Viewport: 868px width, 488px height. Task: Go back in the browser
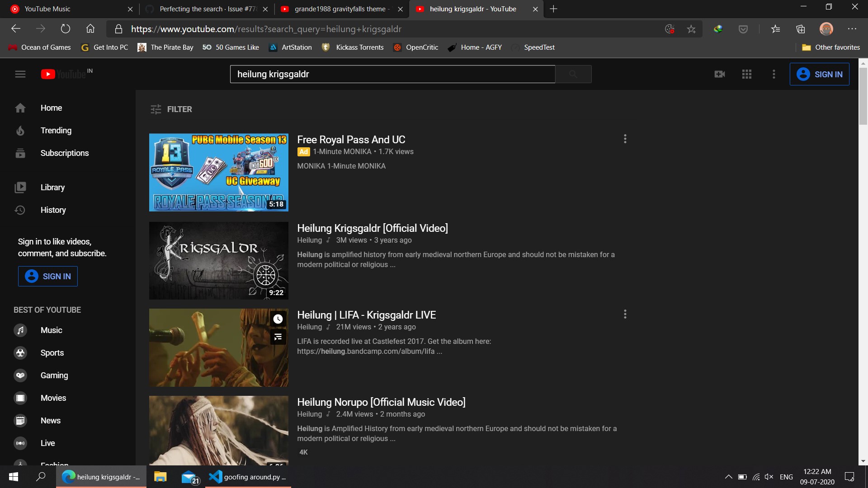[x=16, y=29]
